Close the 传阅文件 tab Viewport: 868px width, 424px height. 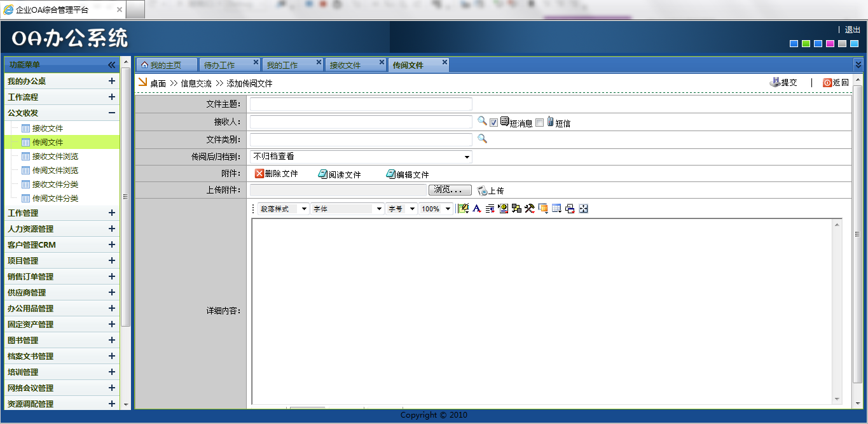coord(444,62)
